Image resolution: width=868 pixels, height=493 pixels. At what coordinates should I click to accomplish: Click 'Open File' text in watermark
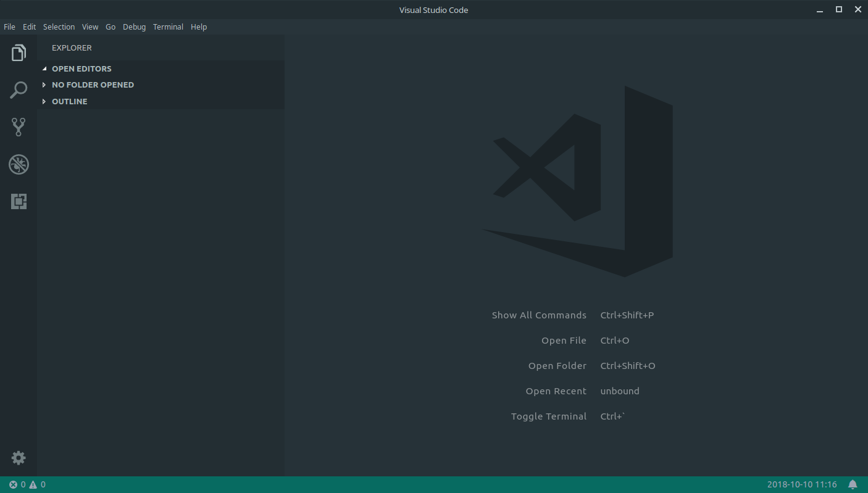point(564,341)
